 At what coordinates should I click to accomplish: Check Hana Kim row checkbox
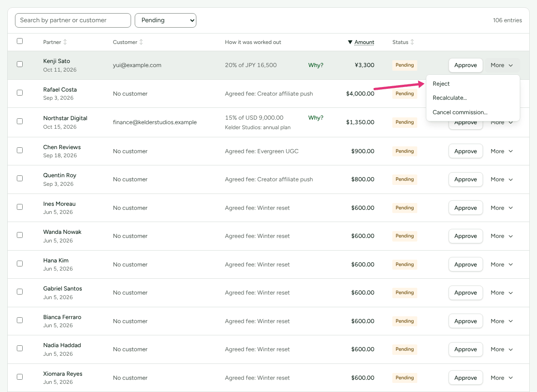20,264
